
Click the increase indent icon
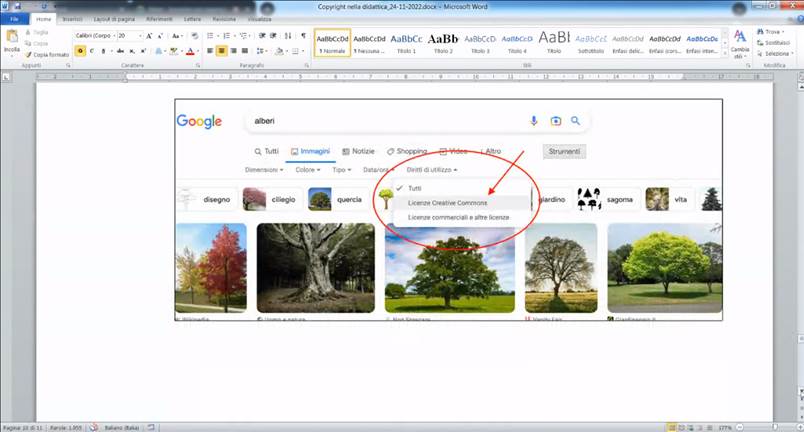pyautogui.click(x=273, y=36)
